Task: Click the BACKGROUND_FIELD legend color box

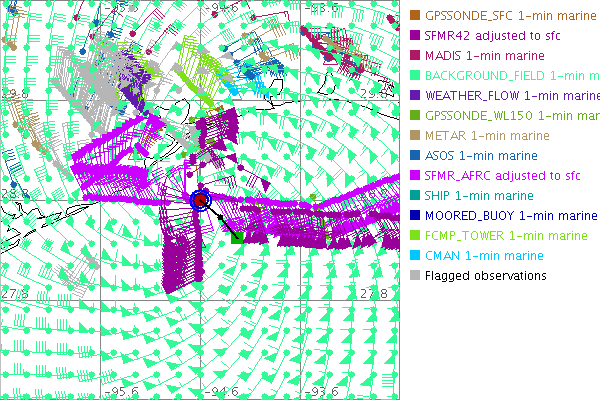Action: tap(415, 75)
